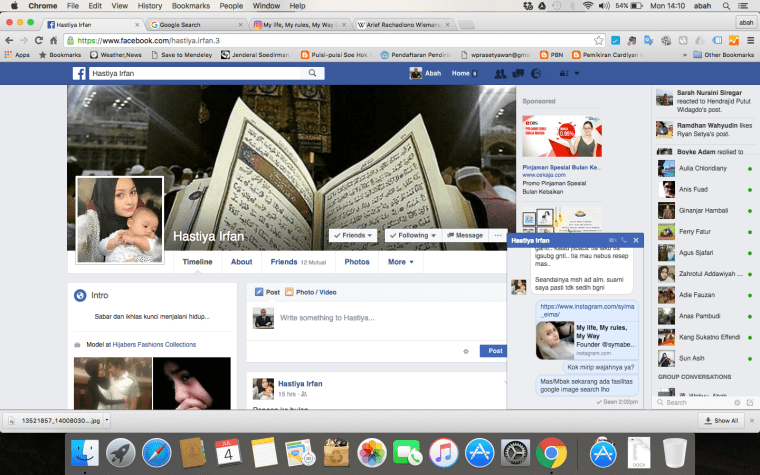
Task: Open the Friends dropdown on the cover photo
Action: click(x=354, y=235)
